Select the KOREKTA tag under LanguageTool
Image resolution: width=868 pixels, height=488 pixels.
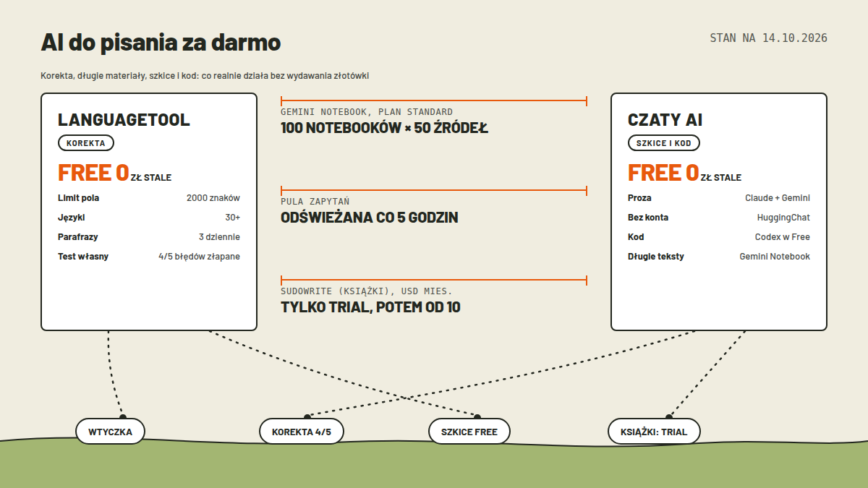pos(86,143)
